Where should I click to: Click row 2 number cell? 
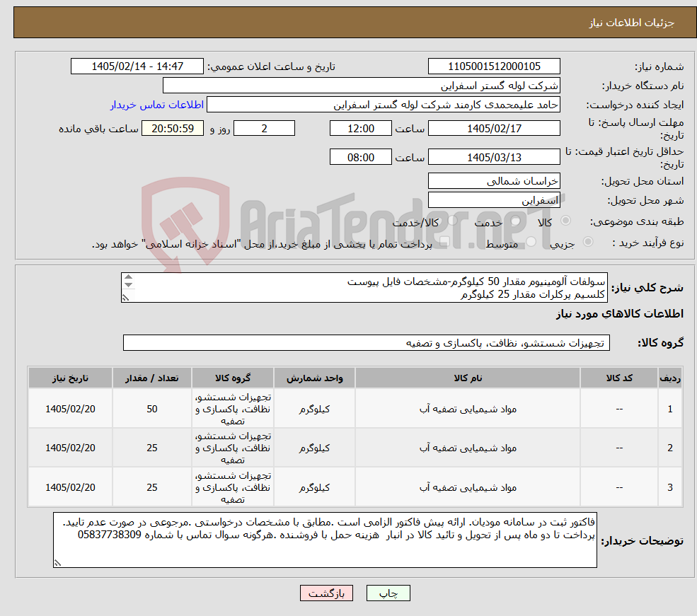[670, 448]
